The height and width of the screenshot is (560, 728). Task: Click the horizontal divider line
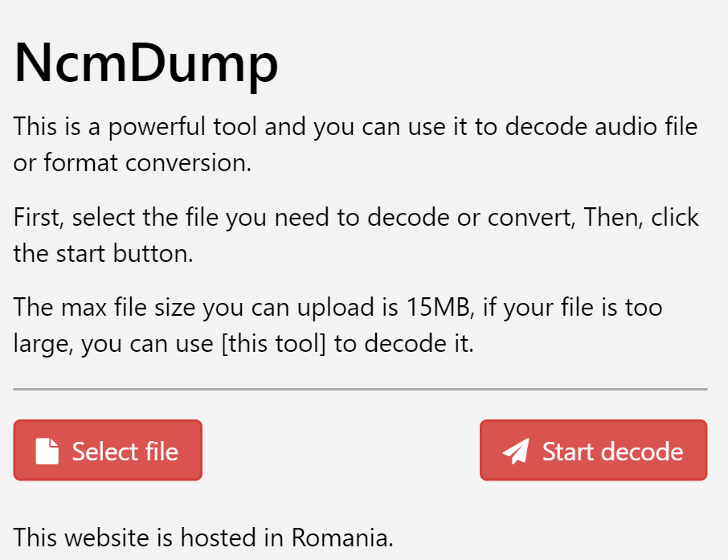(360, 389)
